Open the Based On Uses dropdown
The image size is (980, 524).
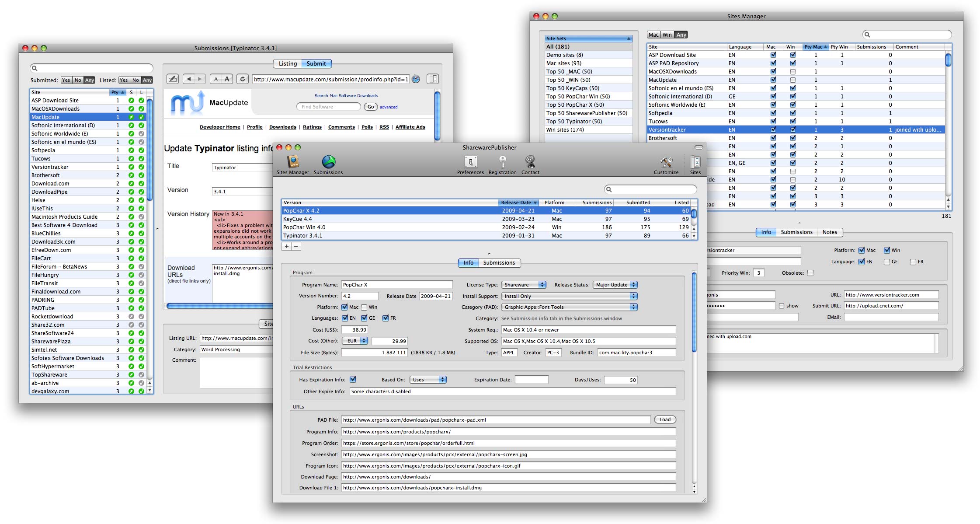pos(427,379)
